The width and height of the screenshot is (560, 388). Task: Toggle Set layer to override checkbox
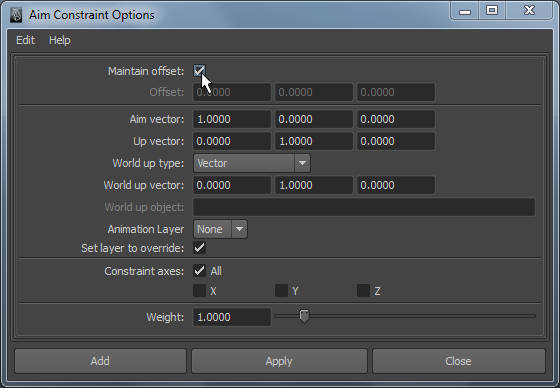199,248
